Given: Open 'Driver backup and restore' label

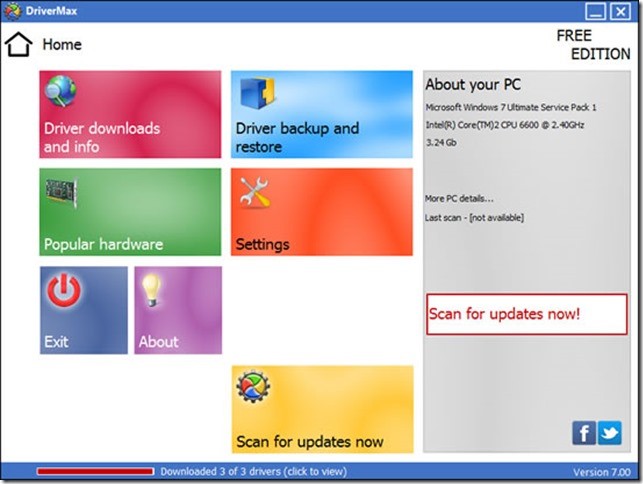Looking at the screenshot, I should click(x=297, y=137).
